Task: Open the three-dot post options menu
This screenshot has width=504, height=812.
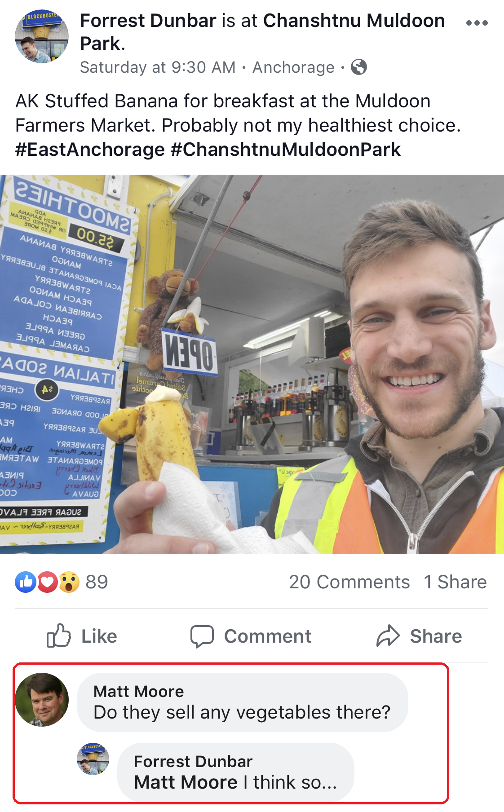Action: pos(477,23)
